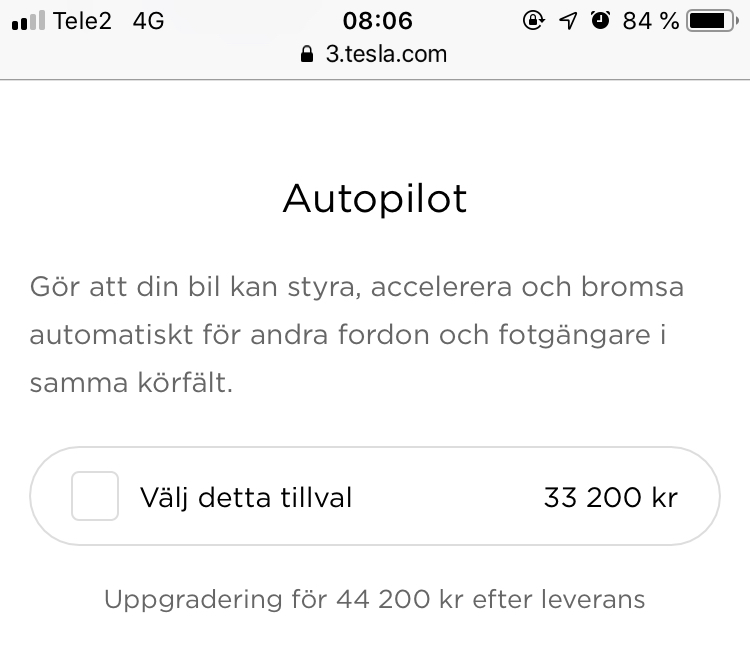
Task: Tap the 4G network indicator
Action: [x=148, y=21]
